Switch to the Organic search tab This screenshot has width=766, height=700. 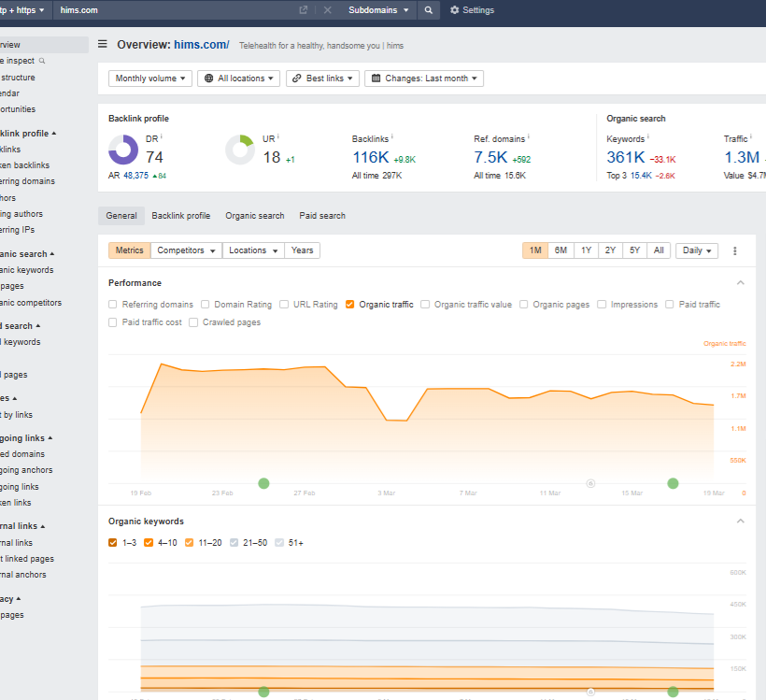pos(254,216)
